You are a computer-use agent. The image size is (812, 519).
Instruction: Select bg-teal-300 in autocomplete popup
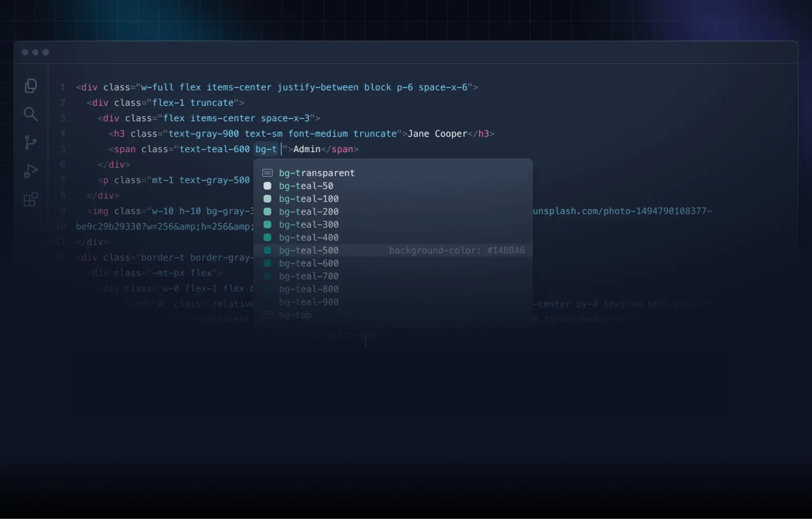click(x=309, y=225)
